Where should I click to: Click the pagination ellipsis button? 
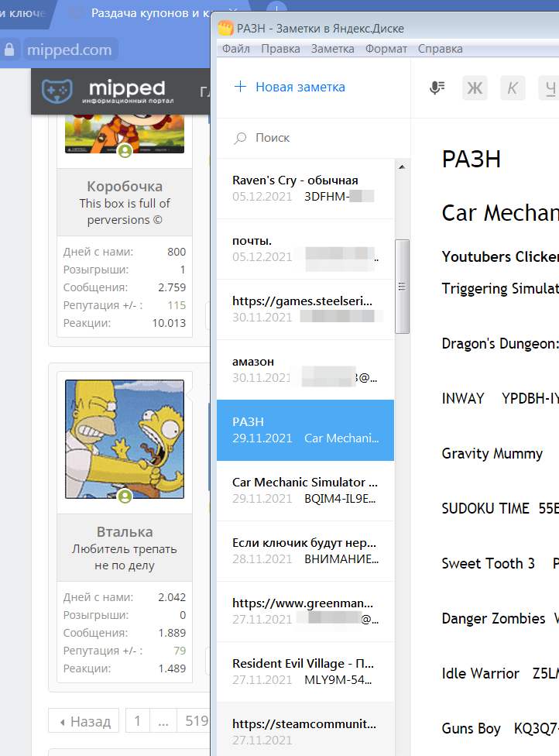click(x=163, y=721)
